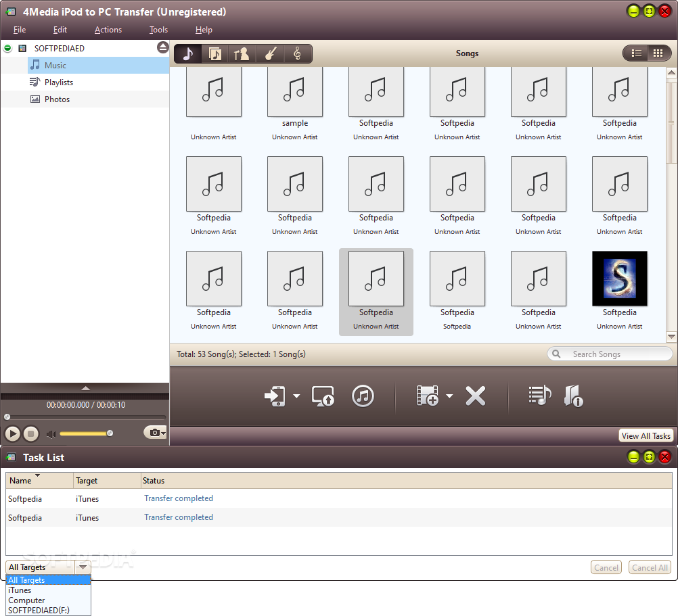Click the snapshot camera button

coord(155,432)
